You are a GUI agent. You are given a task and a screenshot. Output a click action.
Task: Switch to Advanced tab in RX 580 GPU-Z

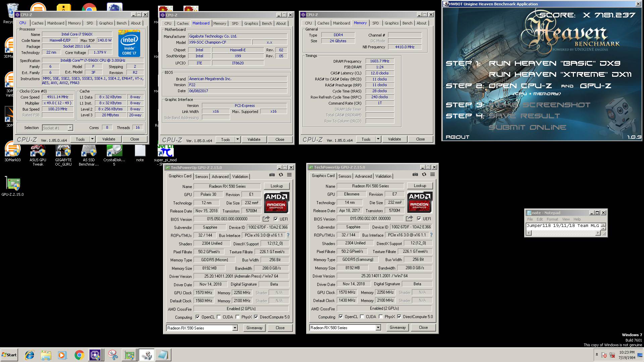pyautogui.click(x=364, y=176)
